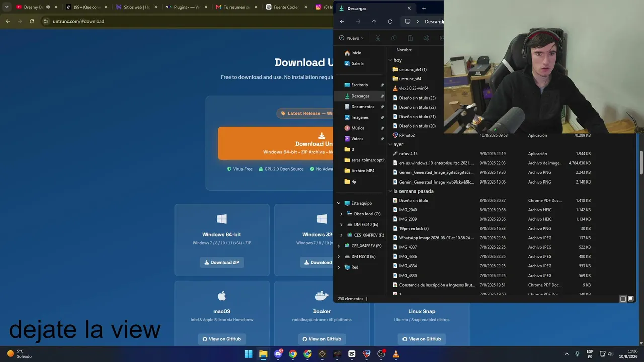Viewport: 644px width, 362px height.
Task: Collapse the 'hoy' file group
Action: pos(390,60)
